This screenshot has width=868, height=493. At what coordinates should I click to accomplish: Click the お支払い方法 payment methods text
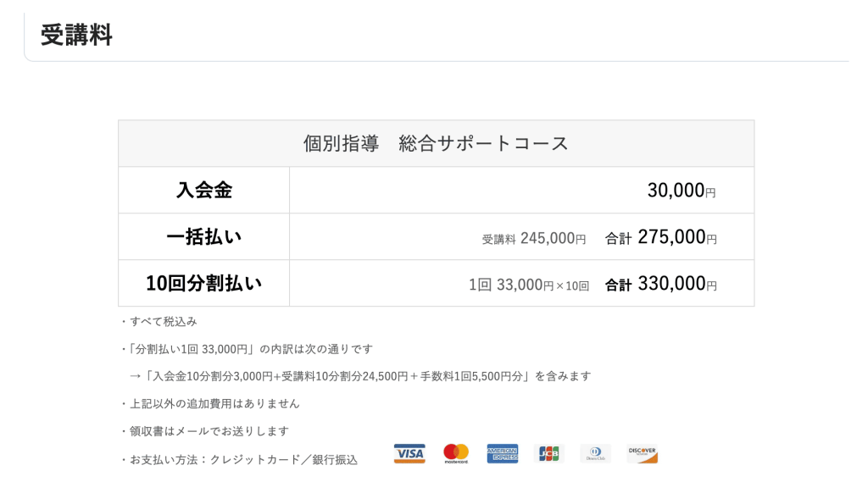[240, 460]
